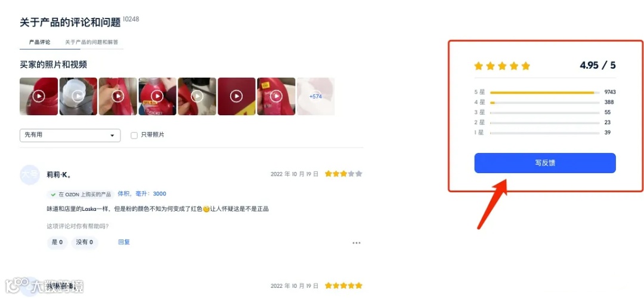Click 回复 link under the review
The width and height of the screenshot is (644, 298).
point(124,242)
